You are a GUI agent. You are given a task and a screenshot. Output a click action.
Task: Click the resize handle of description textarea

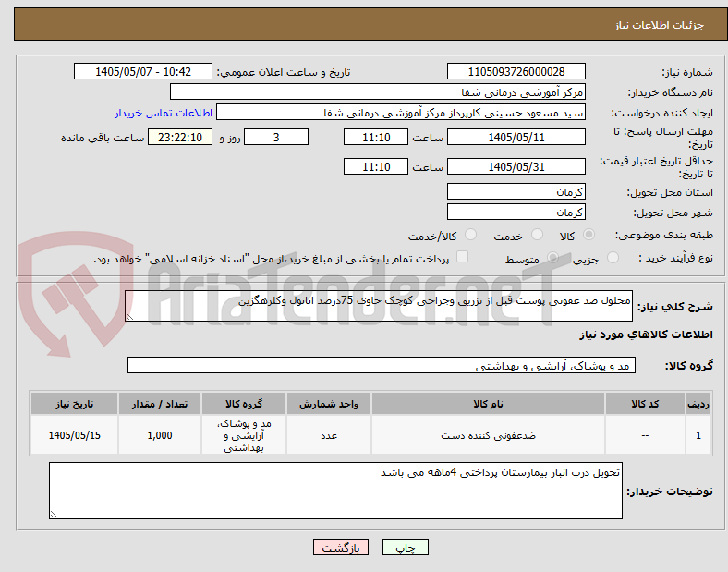click(129, 317)
